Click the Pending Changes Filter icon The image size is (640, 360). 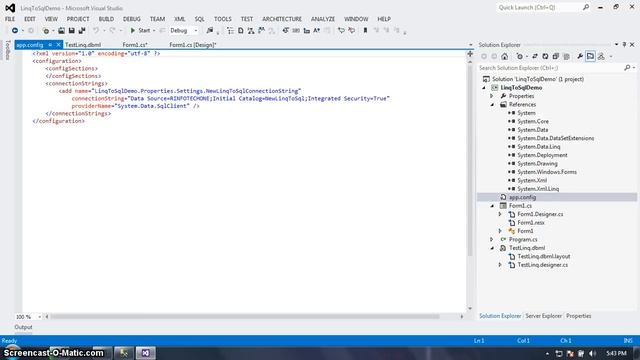pyautogui.click(x=520, y=56)
